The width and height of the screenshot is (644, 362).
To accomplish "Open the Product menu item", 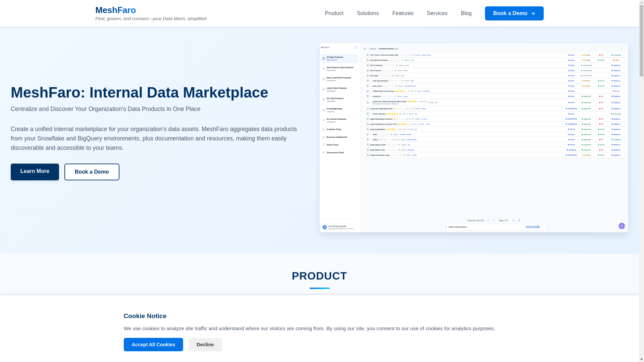I will pyautogui.click(x=334, y=13).
